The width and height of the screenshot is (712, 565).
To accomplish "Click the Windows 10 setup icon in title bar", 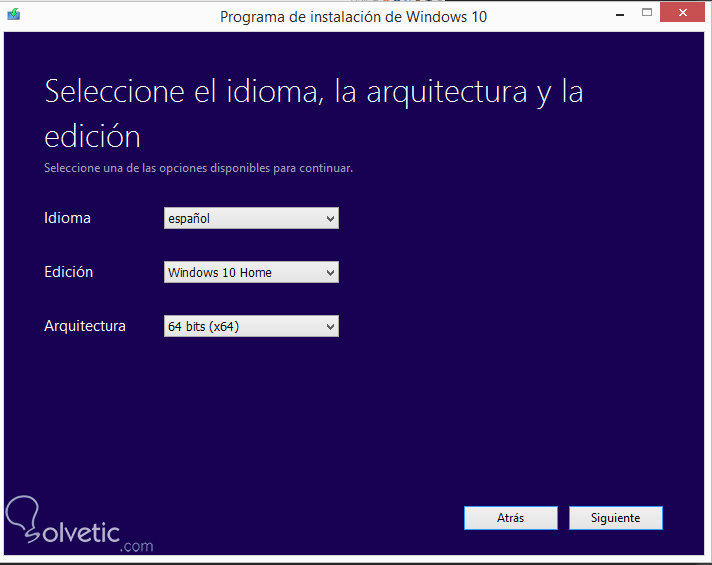I will pos(14,15).
